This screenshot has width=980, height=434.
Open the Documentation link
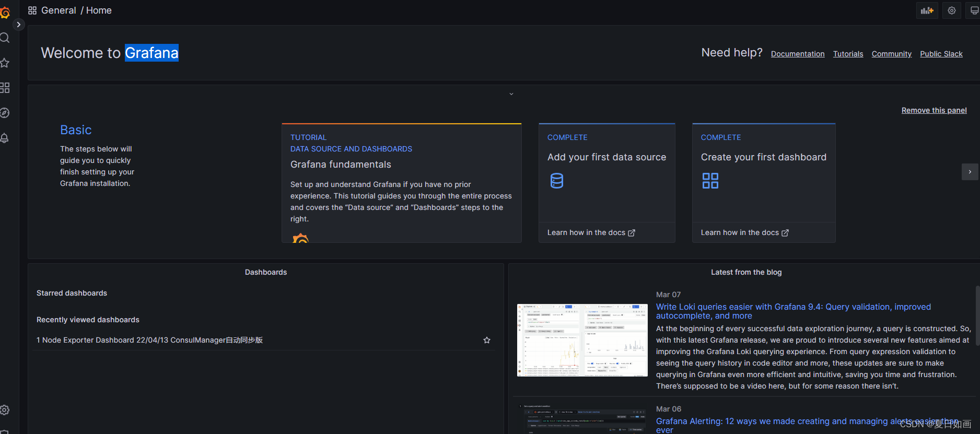(798, 54)
